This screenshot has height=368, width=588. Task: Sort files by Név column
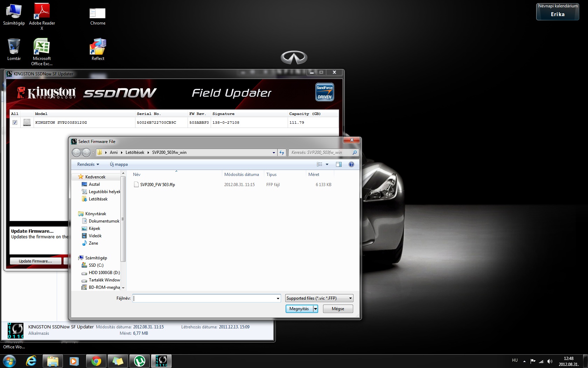[176, 175]
